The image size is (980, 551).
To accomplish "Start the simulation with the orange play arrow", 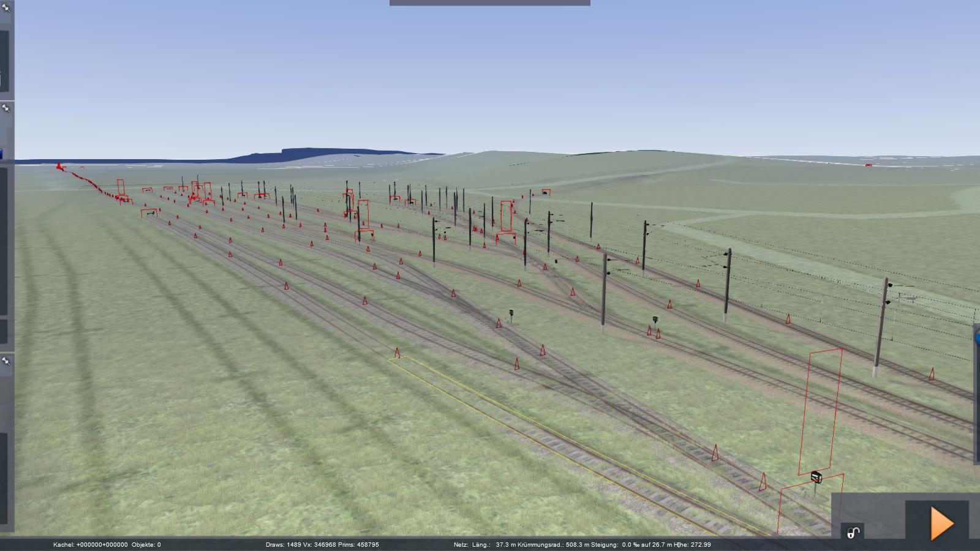I will coord(941,523).
